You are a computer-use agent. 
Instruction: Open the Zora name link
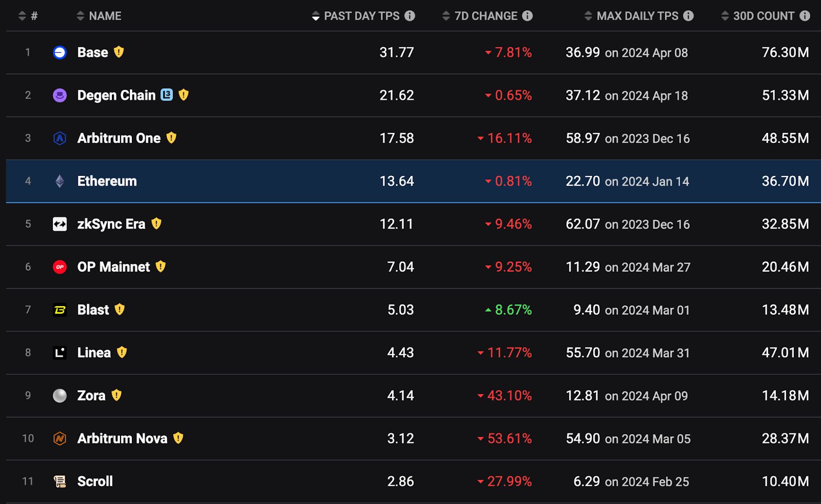tap(91, 396)
